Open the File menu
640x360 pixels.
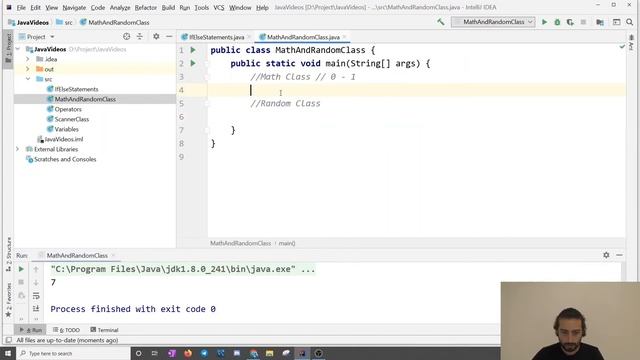(x=21, y=7)
